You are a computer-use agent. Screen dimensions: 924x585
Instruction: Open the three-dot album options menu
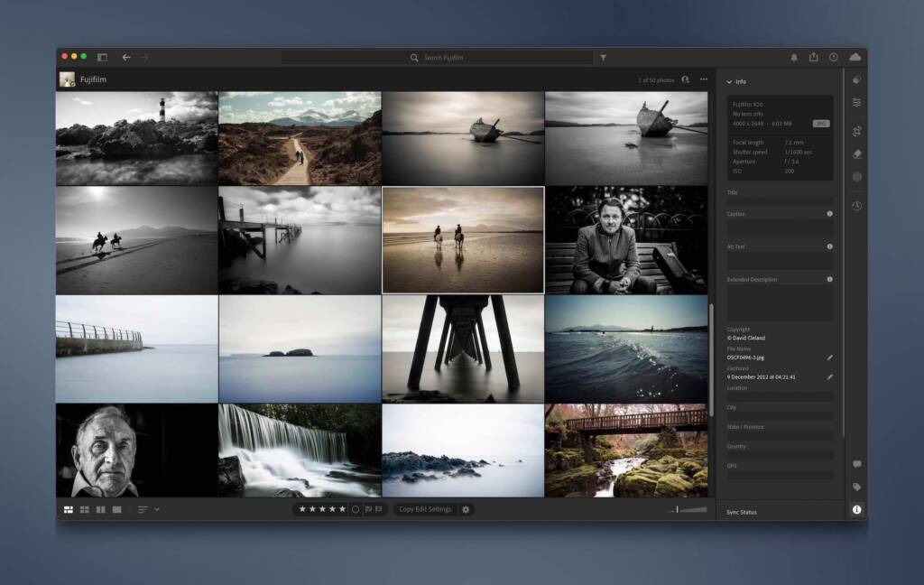(704, 79)
